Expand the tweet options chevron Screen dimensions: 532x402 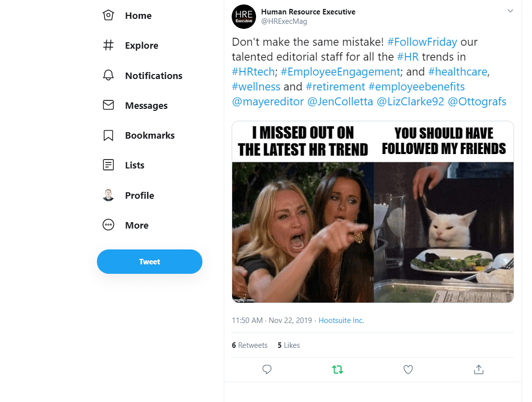coord(510,11)
